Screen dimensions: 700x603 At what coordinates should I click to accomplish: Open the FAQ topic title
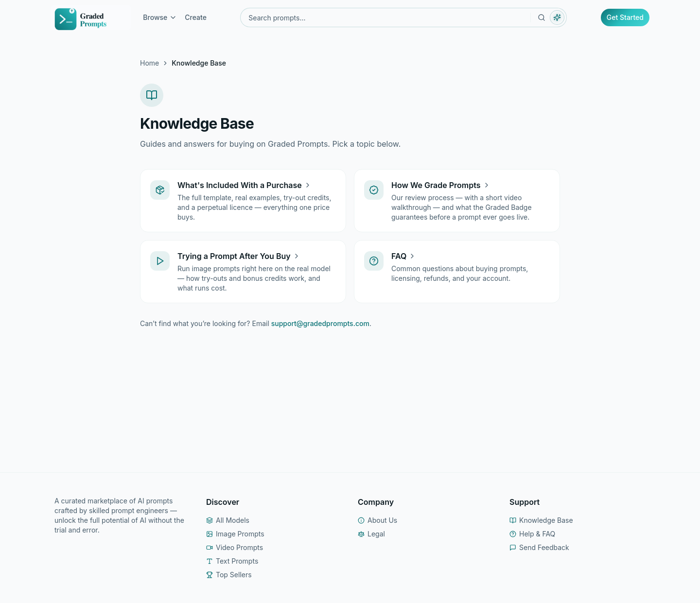399,256
